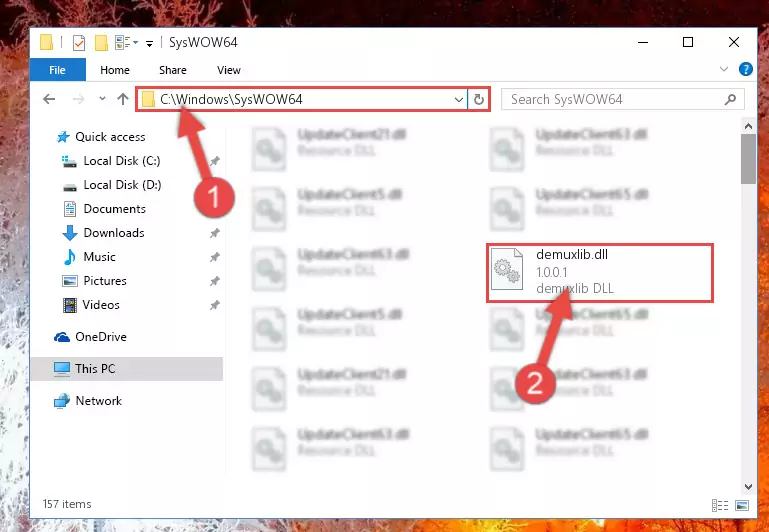
Task: Click the pin icon next to Music
Action: pos(214,257)
